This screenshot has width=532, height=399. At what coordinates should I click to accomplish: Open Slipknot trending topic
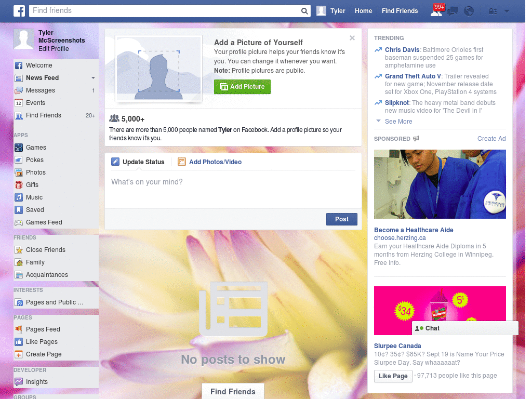click(x=396, y=103)
